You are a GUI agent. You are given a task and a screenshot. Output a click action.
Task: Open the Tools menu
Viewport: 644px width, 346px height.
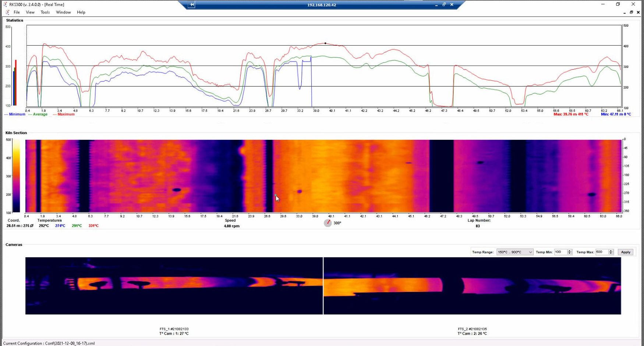(x=45, y=12)
